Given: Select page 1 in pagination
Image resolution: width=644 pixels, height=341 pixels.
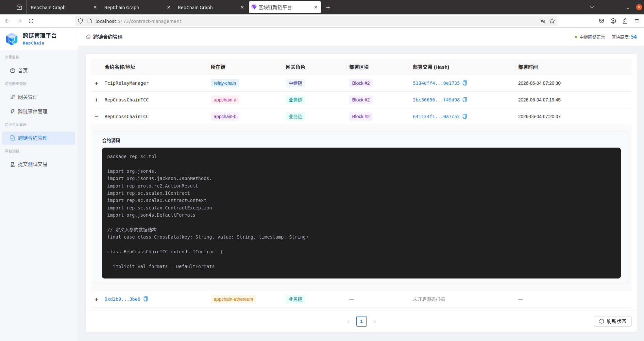Looking at the screenshot, I should 362,321.
